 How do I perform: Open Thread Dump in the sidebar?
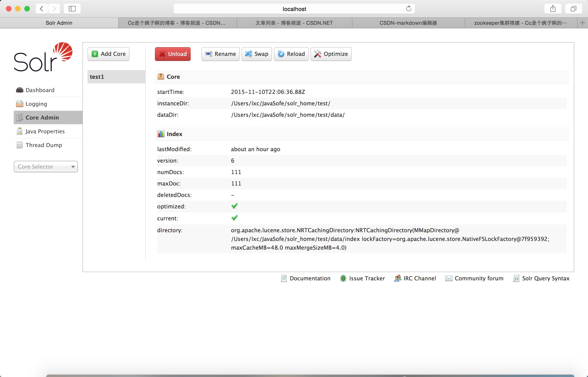(48, 145)
